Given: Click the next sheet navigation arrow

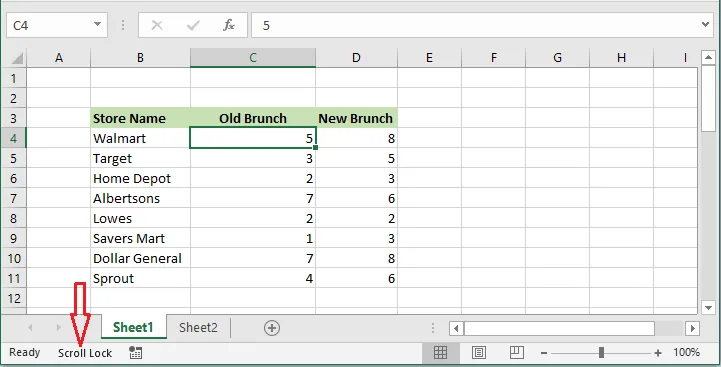Looking at the screenshot, I should 58,327.
